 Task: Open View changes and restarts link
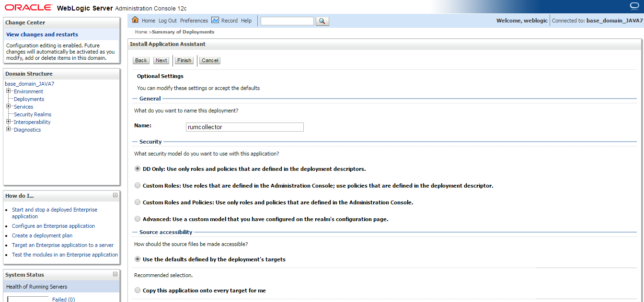click(42, 34)
